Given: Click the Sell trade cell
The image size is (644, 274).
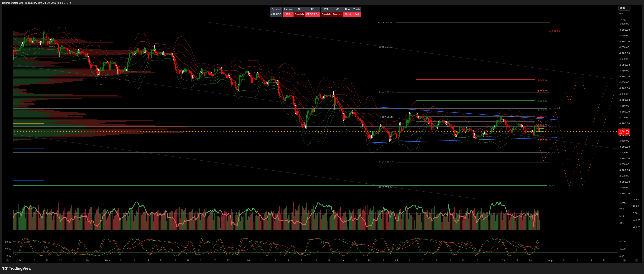Looking at the screenshot, I should [357, 14].
